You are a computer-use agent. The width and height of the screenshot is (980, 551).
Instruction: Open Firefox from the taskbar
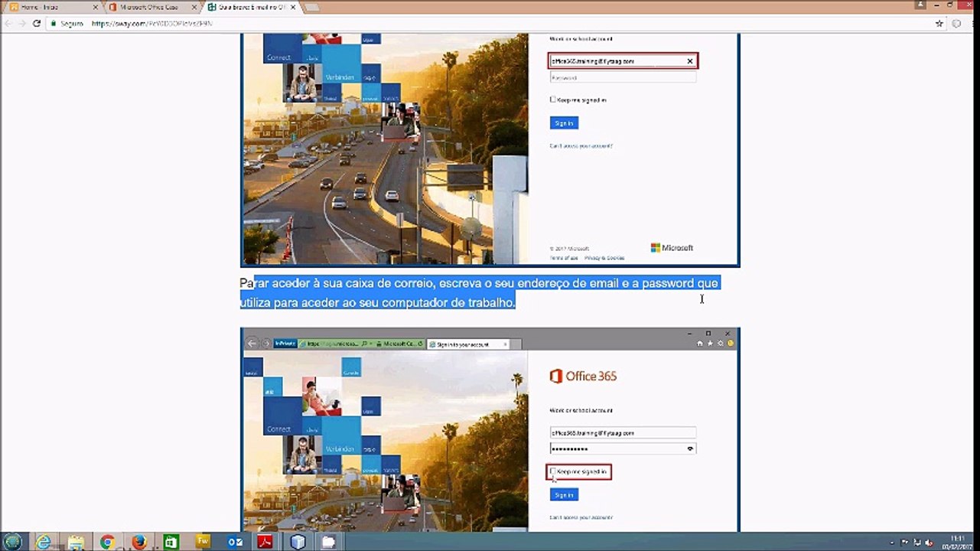[139, 542]
